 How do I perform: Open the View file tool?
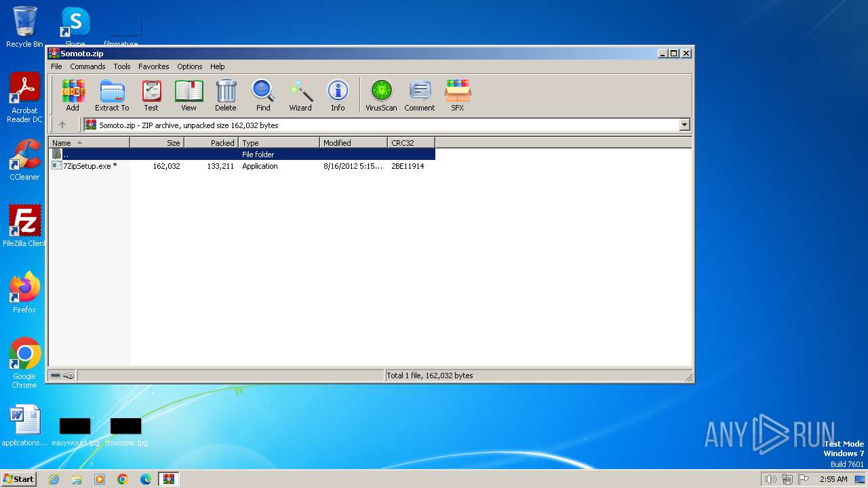click(x=189, y=95)
